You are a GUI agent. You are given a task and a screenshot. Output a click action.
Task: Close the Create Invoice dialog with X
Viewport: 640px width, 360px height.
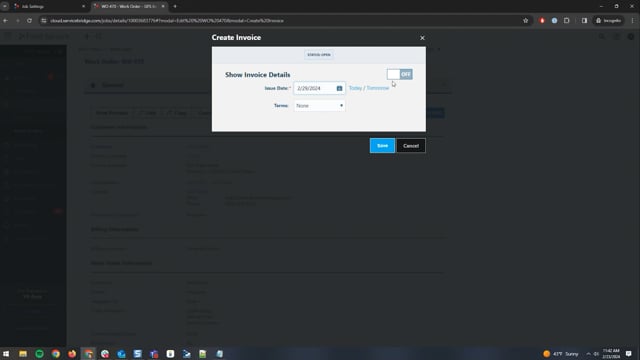[422, 38]
